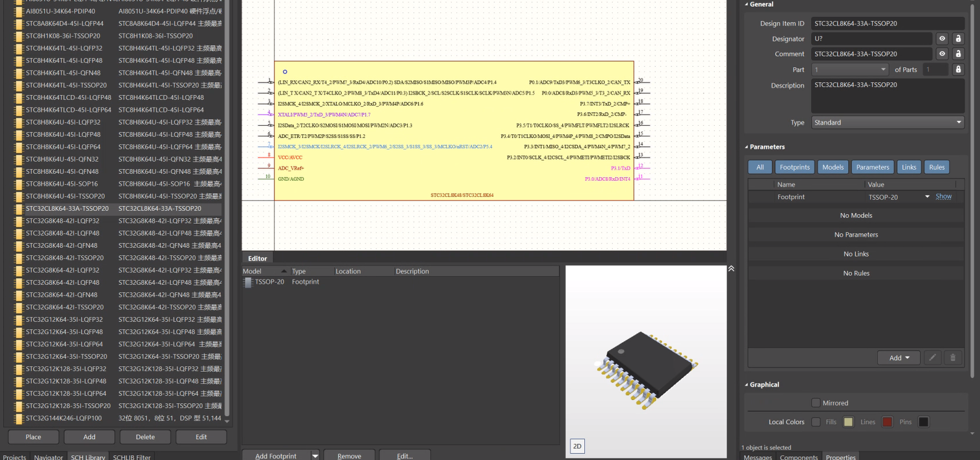Click component icon for STC32G12K128-35I-LQFP32
The height and width of the screenshot is (460, 980).
(x=18, y=369)
